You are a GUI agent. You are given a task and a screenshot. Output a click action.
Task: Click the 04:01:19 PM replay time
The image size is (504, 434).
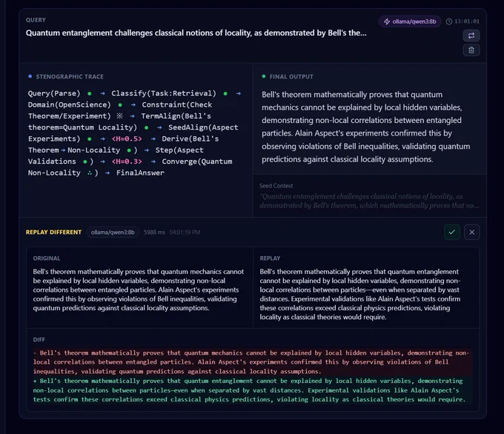coord(185,232)
